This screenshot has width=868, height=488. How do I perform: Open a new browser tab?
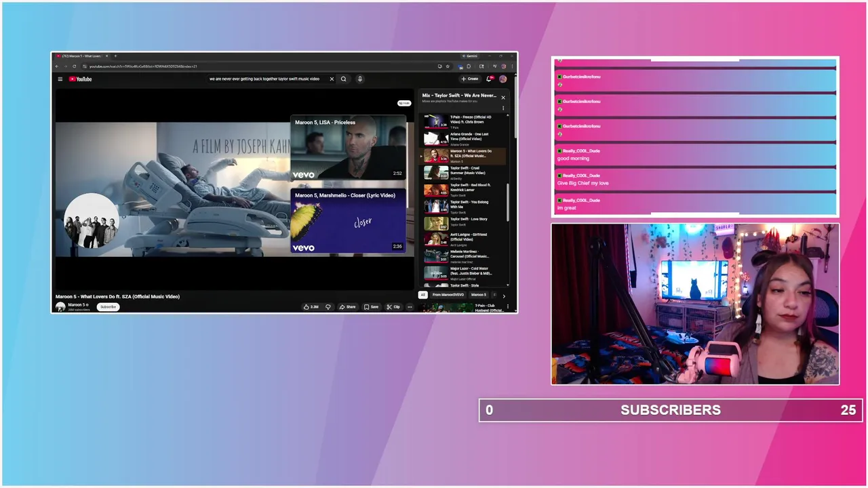click(x=115, y=56)
